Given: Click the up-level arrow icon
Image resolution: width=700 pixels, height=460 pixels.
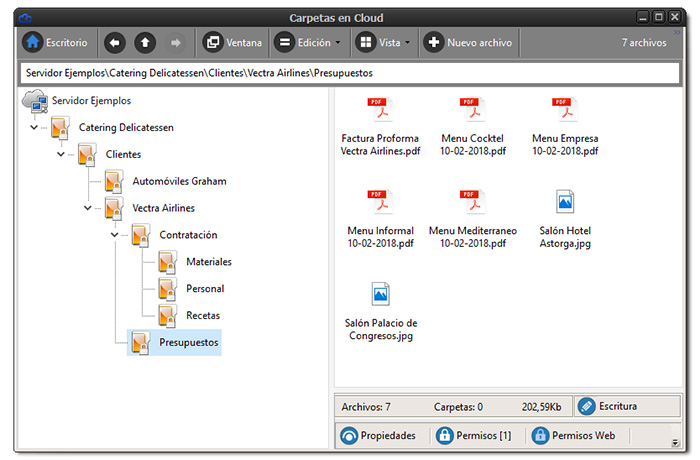Looking at the screenshot, I should [145, 43].
